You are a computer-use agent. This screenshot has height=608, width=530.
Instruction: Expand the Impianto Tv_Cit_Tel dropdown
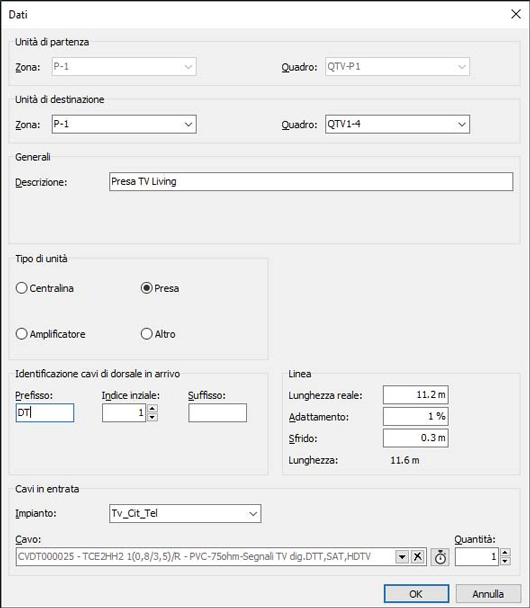[x=253, y=514]
